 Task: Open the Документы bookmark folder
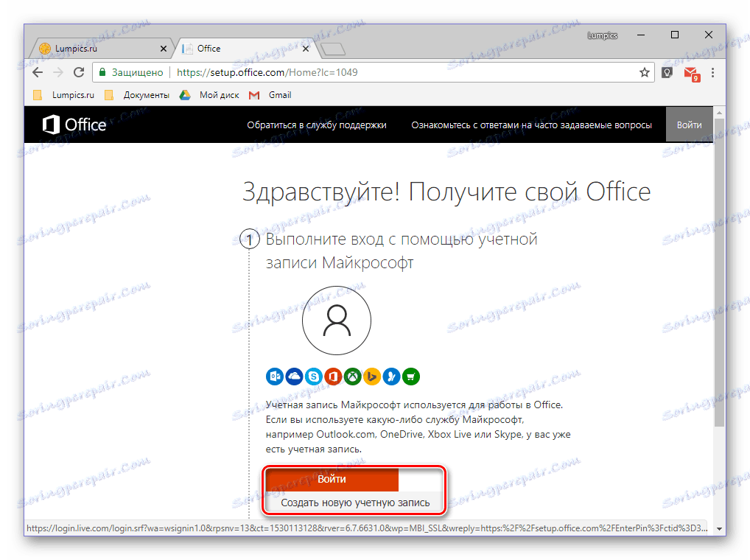(x=137, y=95)
